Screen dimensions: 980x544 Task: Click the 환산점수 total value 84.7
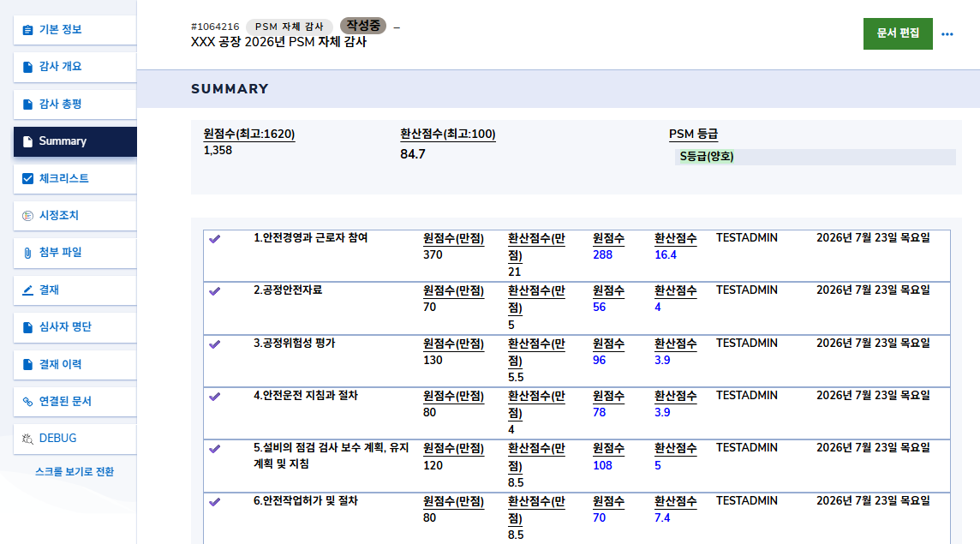click(x=413, y=154)
